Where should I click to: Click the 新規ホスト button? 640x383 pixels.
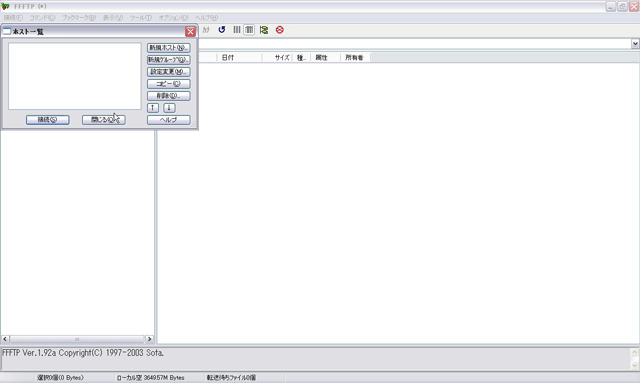[169, 48]
